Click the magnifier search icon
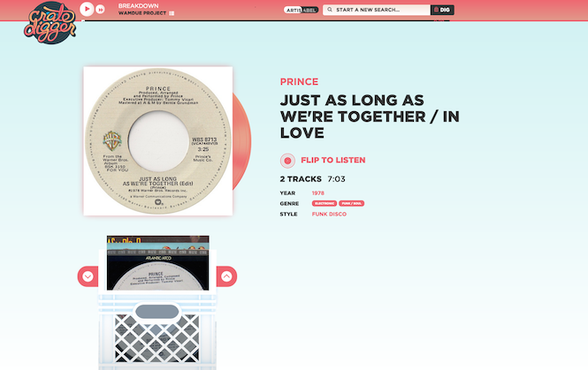The height and width of the screenshot is (370, 588). 330,10
